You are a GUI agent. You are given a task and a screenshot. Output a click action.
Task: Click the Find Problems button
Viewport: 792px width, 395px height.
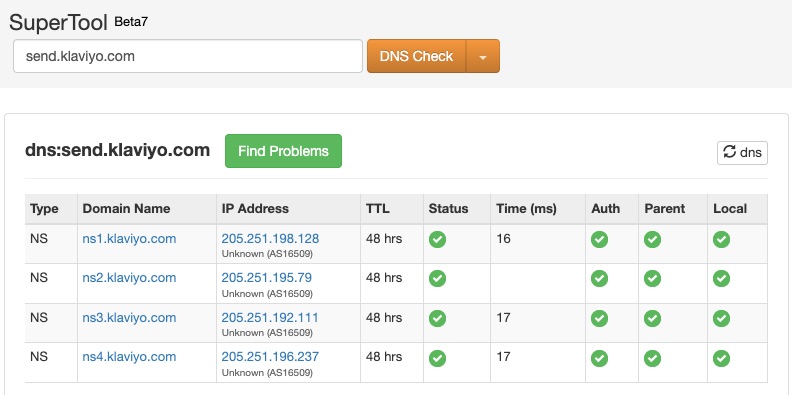click(x=283, y=151)
